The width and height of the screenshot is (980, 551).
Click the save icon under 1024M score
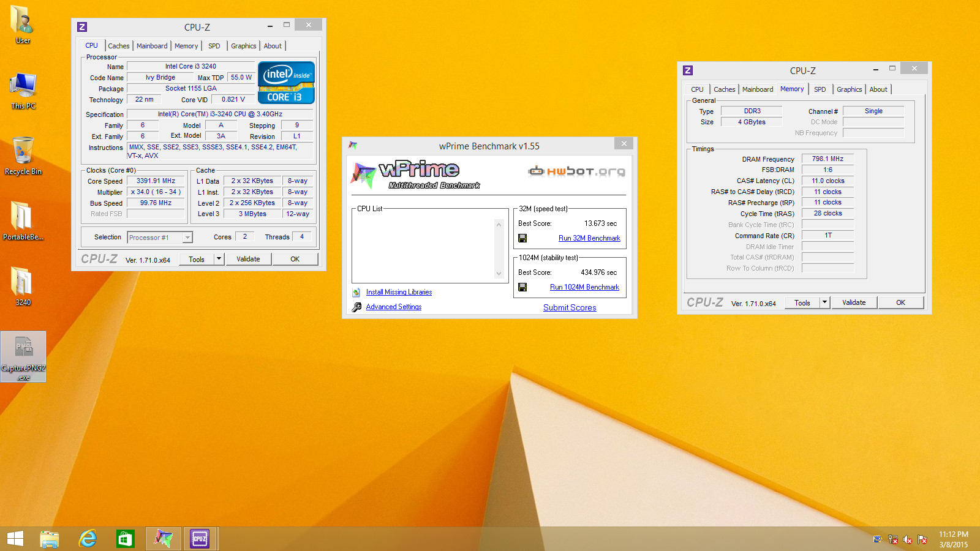pyautogui.click(x=522, y=287)
